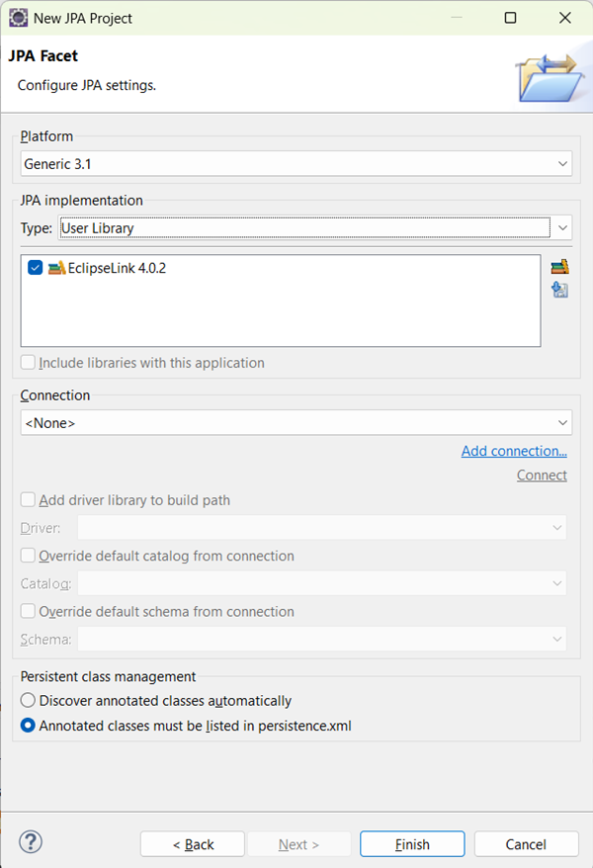Click the EclipseLink library books icon
This screenshot has height=868, width=593.
pos(56,268)
